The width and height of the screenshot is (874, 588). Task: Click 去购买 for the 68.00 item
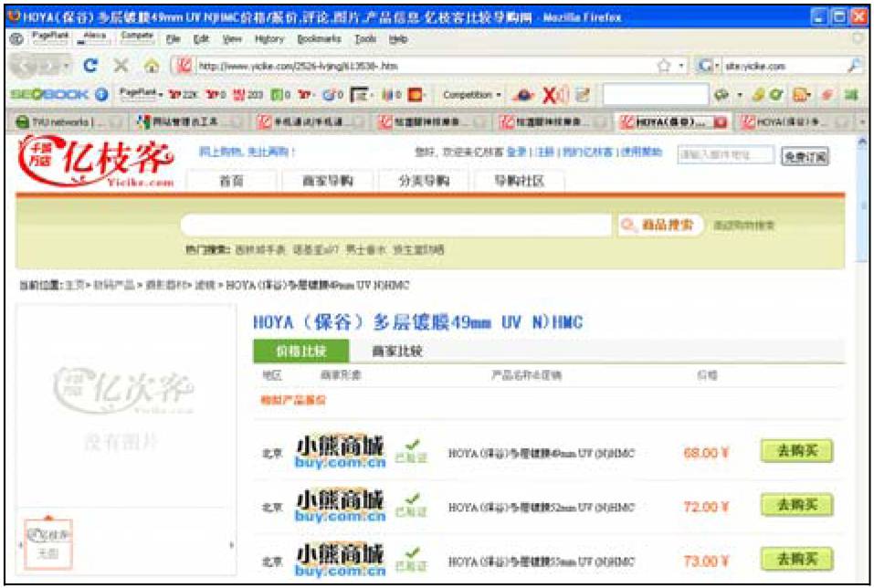(x=797, y=451)
